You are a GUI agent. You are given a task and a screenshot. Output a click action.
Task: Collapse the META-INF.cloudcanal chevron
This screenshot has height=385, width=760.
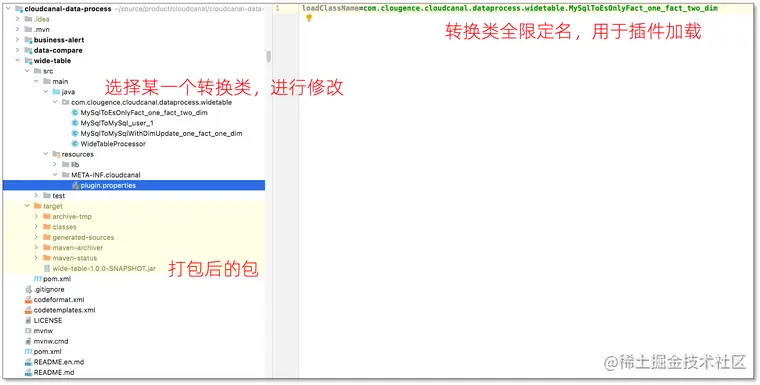tap(55, 175)
